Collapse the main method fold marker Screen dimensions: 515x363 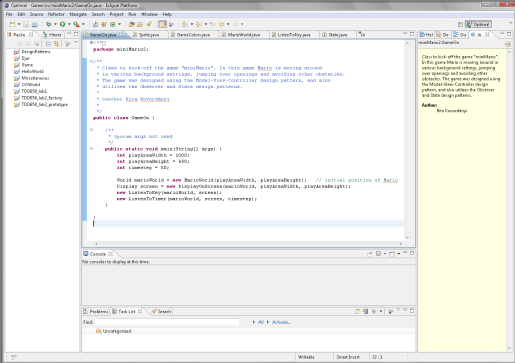coord(91,149)
